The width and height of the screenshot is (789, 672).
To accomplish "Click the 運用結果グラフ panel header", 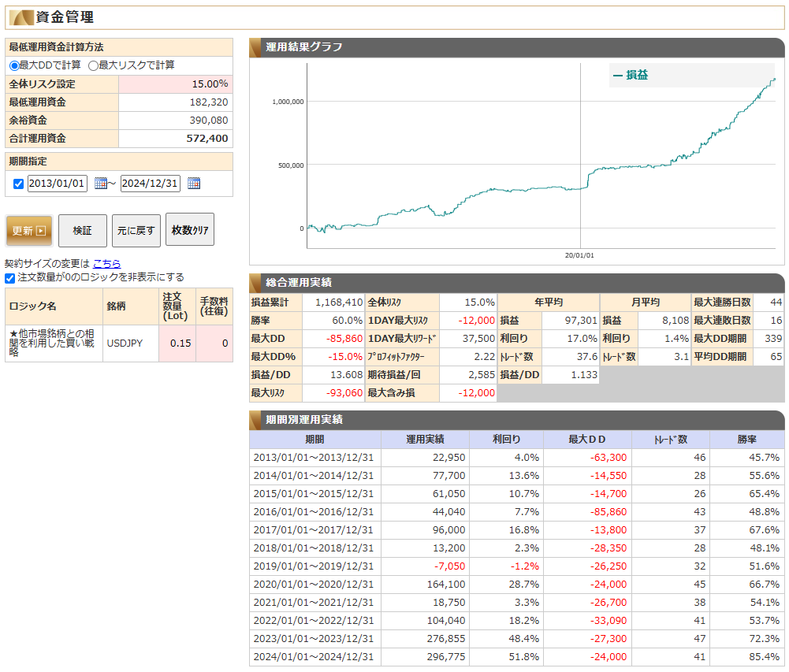I will (517, 47).
